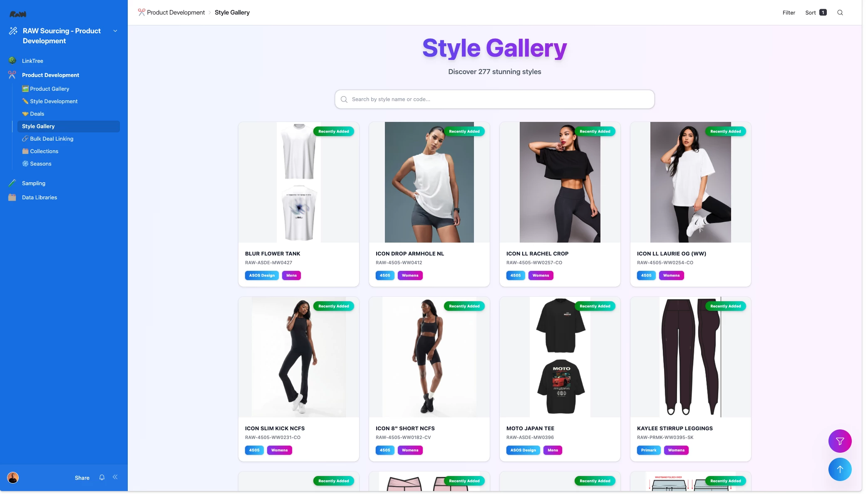Open notifications bell icon in sidebar footer
Viewport: 868px width, 496px height.
pos(102,477)
